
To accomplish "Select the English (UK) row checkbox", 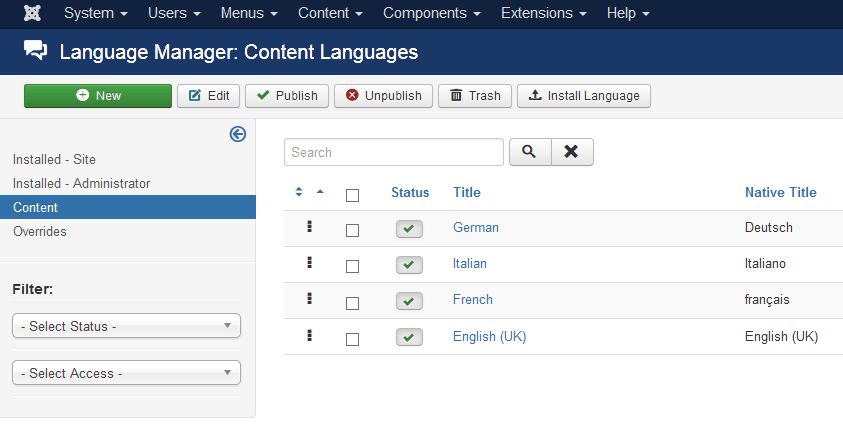I will click(x=352, y=339).
